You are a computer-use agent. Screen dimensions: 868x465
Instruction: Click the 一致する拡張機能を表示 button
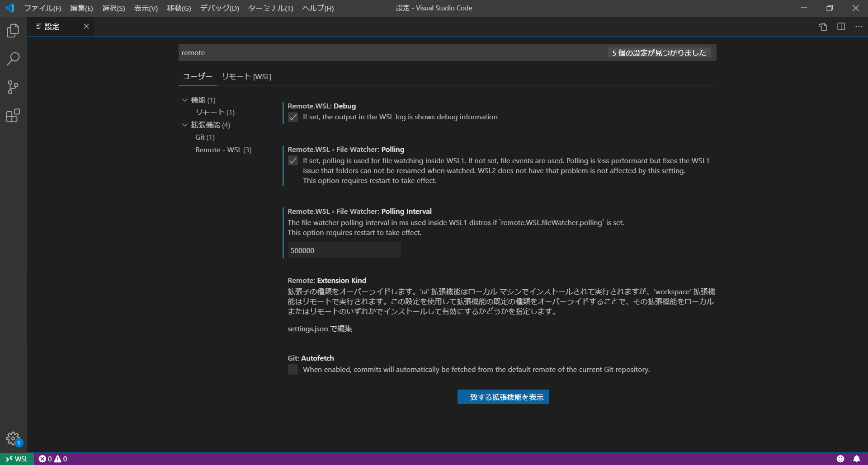click(503, 397)
